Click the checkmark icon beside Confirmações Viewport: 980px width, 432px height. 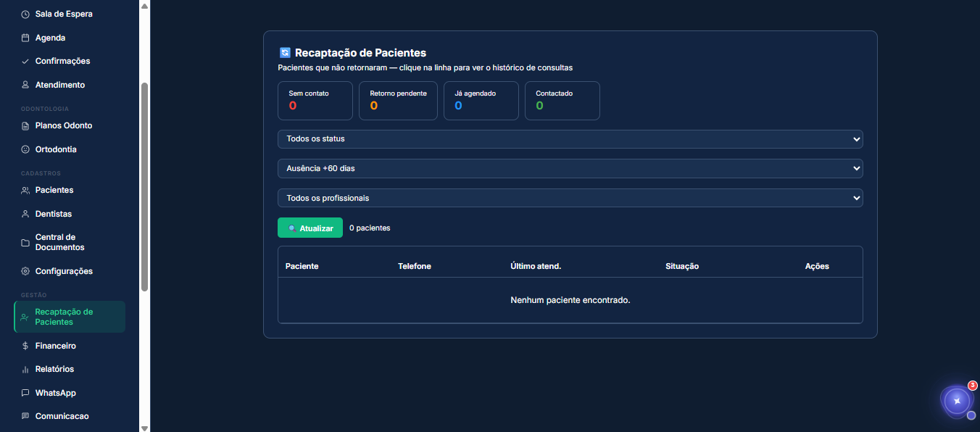coord(25,62)
